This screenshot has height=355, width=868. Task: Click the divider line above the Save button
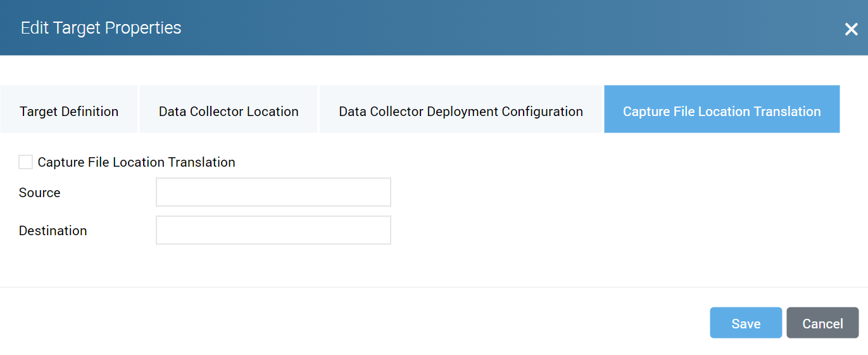434,287
